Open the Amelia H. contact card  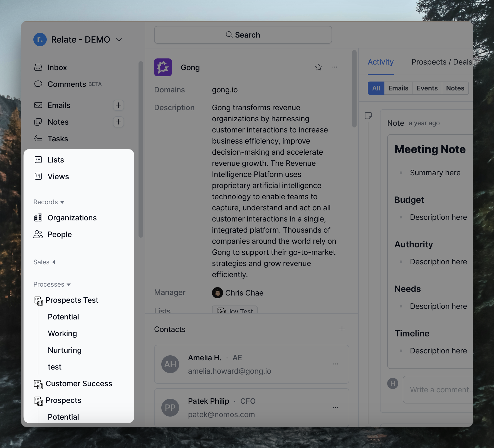[252, 364]
